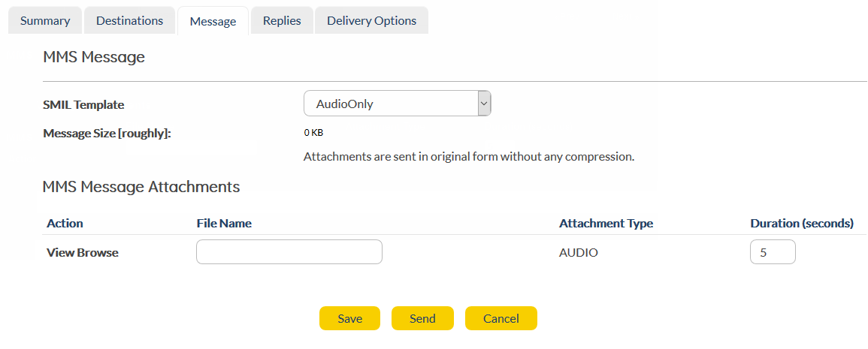Click the File Name column header
This screenshot has height=349, width=868.
[x=224, y=224]
